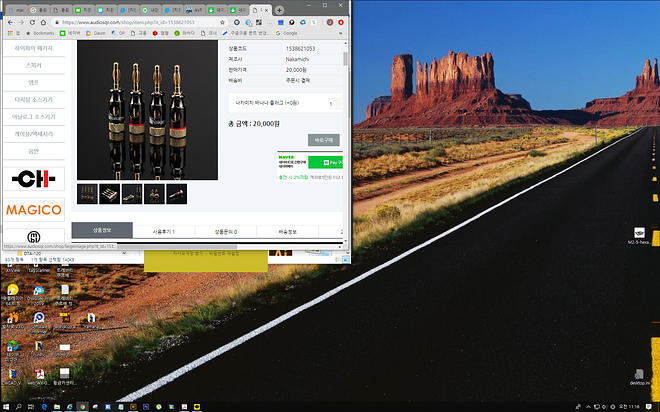Click the Naver Pay button

(328, 160)
